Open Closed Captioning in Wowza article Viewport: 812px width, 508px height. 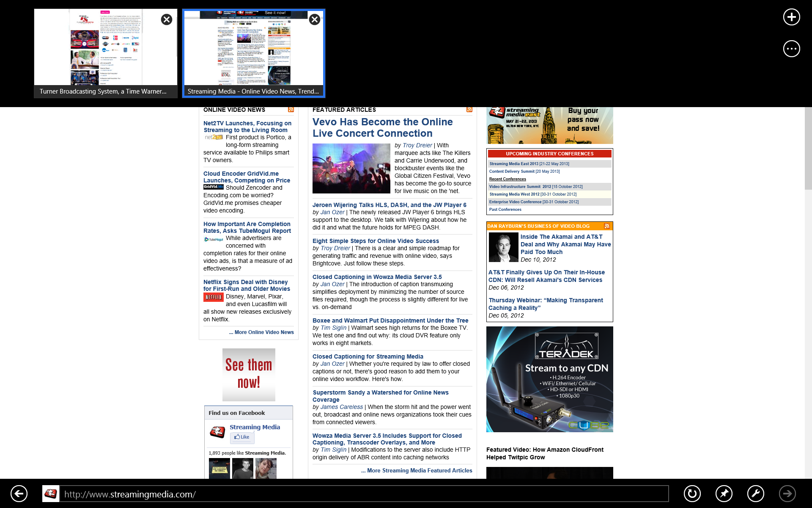coord(377,277)
